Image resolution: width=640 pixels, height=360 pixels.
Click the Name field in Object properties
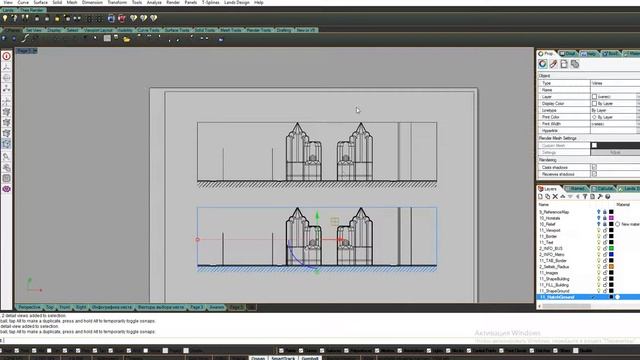615,90
